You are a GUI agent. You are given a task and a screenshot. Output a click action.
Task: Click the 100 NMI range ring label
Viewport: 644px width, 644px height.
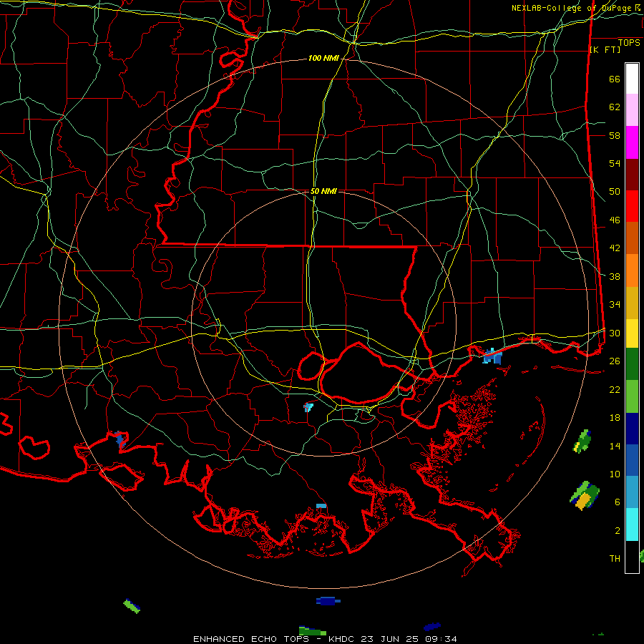[x=323, y=59]
